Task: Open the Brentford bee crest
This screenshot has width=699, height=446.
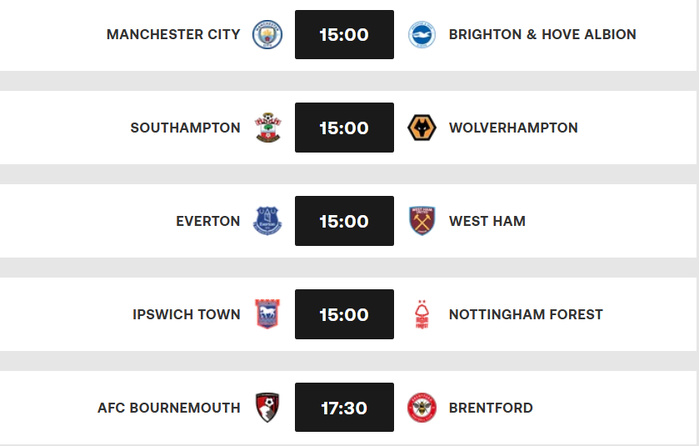Action: click(x=422, y=407)
